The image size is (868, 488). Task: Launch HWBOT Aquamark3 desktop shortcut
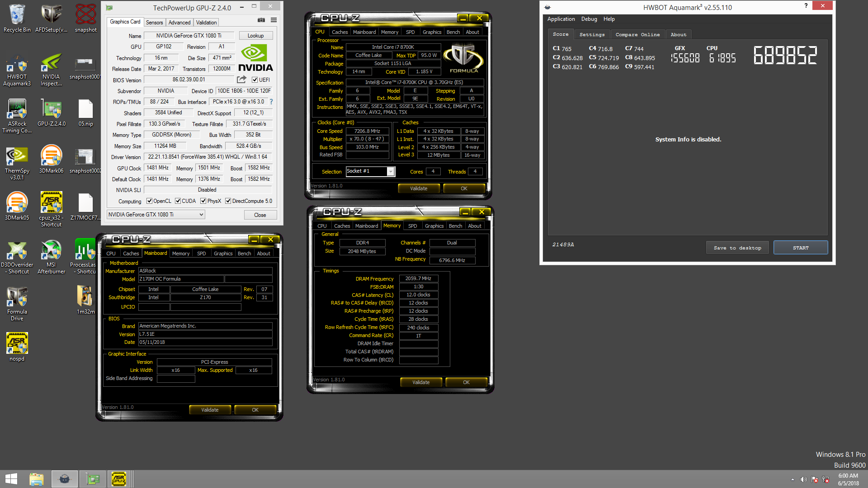[x=17, y=70]
